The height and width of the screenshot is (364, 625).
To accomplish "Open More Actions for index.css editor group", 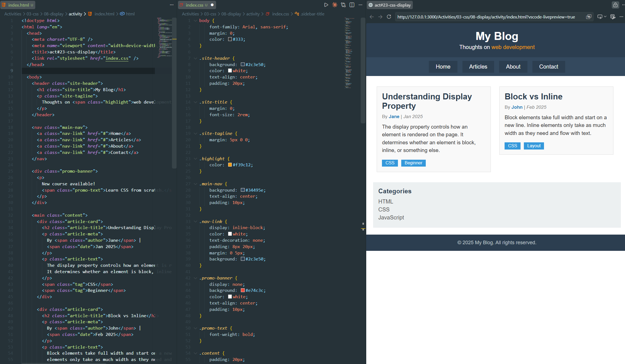I will pyautogui.click(x=360, y=5).
